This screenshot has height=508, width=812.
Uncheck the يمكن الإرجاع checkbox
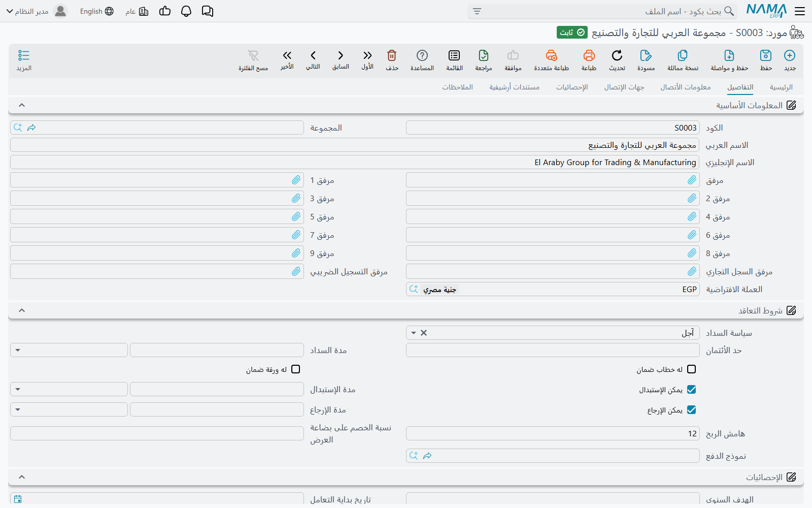(x=691, y=410)
